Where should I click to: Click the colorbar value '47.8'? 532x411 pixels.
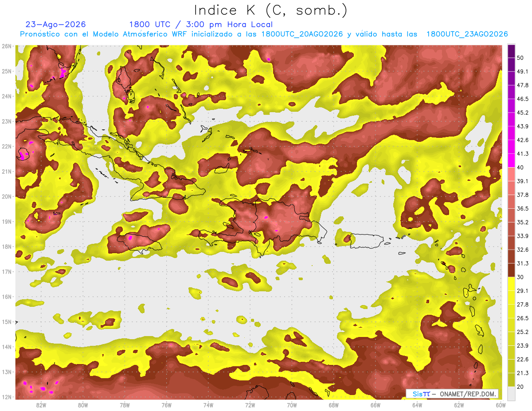[523, 85]
